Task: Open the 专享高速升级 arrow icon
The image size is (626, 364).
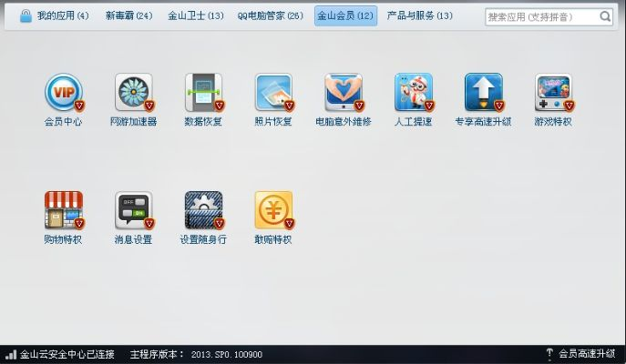Action: (484, 92)
